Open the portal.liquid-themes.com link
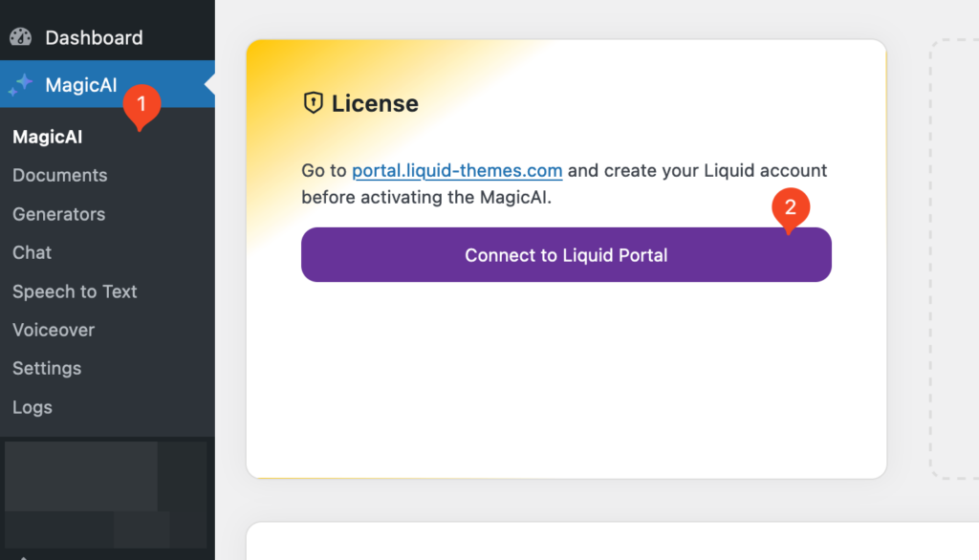Viewport: 979px width, 560px height. click(x=457, y=170)
